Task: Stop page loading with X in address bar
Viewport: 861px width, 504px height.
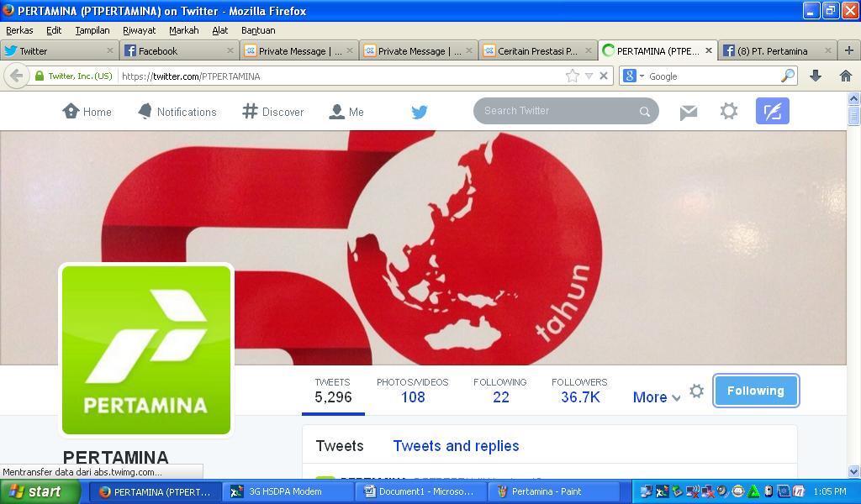Action: pyautogui.click(x=604, y=76)
